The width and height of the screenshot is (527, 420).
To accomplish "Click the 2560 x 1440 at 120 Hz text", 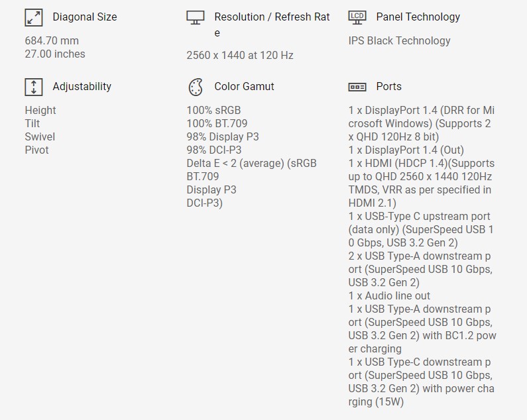I will point(240,56).
